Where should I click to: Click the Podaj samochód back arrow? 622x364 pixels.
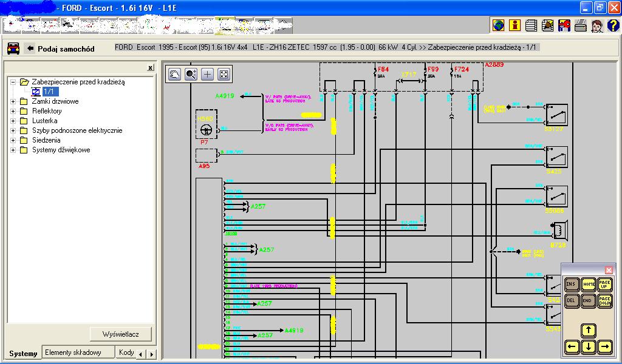tap(30, 49)
